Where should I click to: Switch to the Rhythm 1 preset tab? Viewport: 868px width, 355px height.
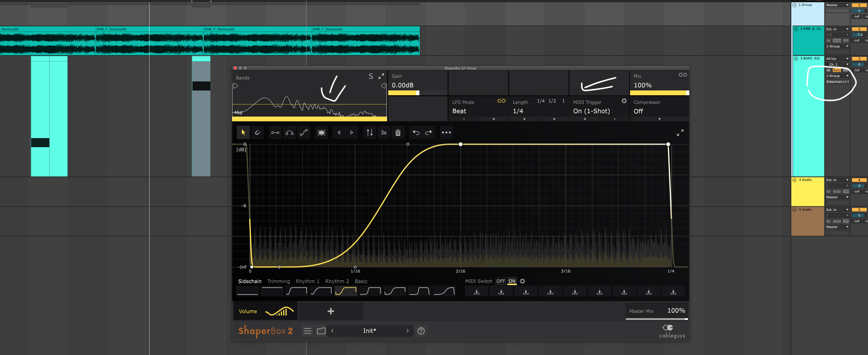[307, 281]
